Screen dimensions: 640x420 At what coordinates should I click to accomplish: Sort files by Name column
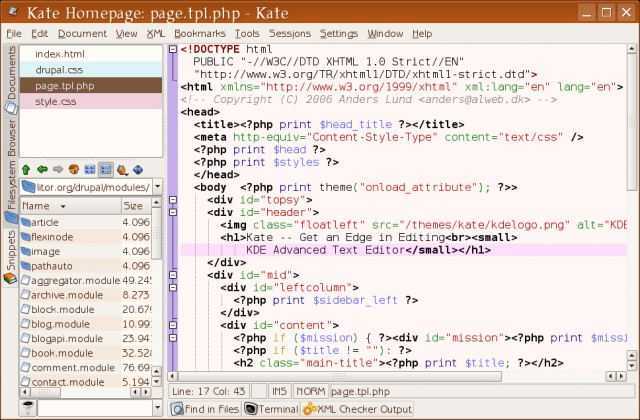(x=71, y=206)
